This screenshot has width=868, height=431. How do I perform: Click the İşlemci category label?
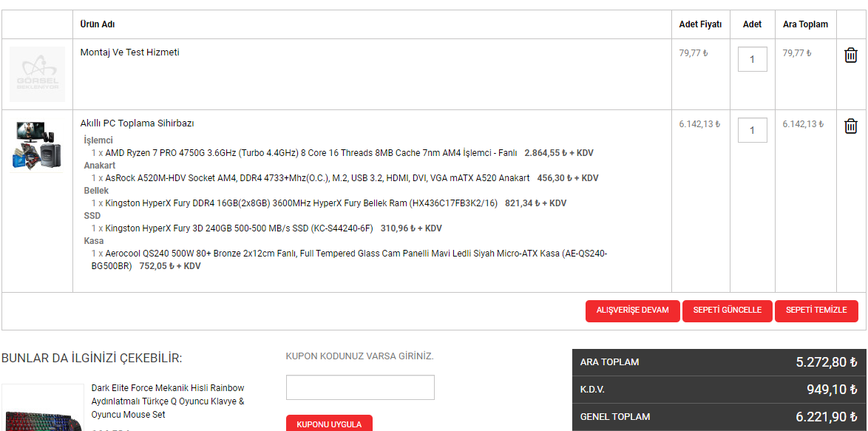(98, 140)
